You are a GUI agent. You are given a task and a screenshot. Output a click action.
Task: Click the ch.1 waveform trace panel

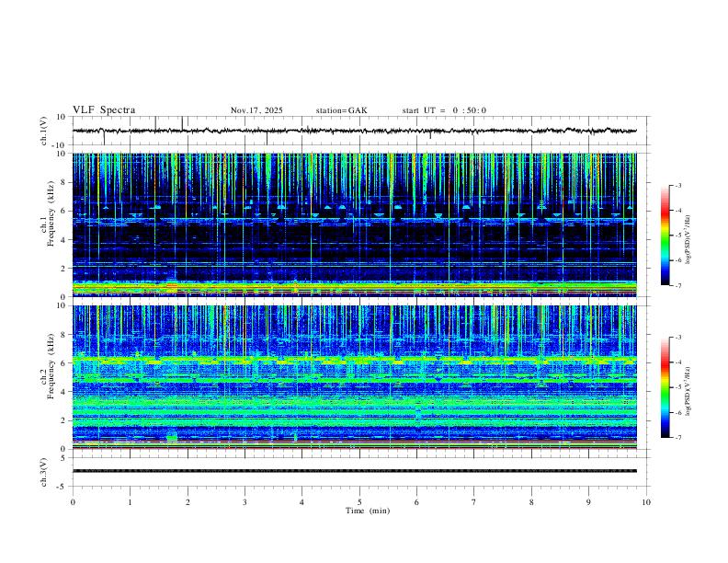coord(359,131)
